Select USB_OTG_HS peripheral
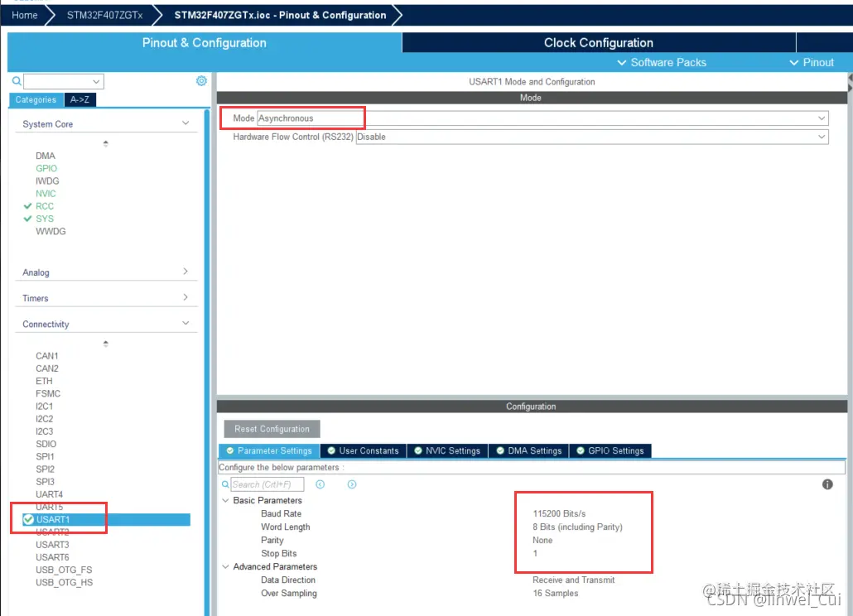 [x=65, y=582]
